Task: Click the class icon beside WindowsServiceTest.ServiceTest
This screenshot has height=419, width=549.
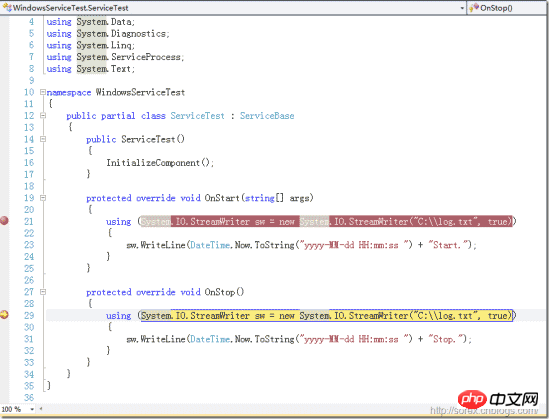Action: (x=7, y=8)
